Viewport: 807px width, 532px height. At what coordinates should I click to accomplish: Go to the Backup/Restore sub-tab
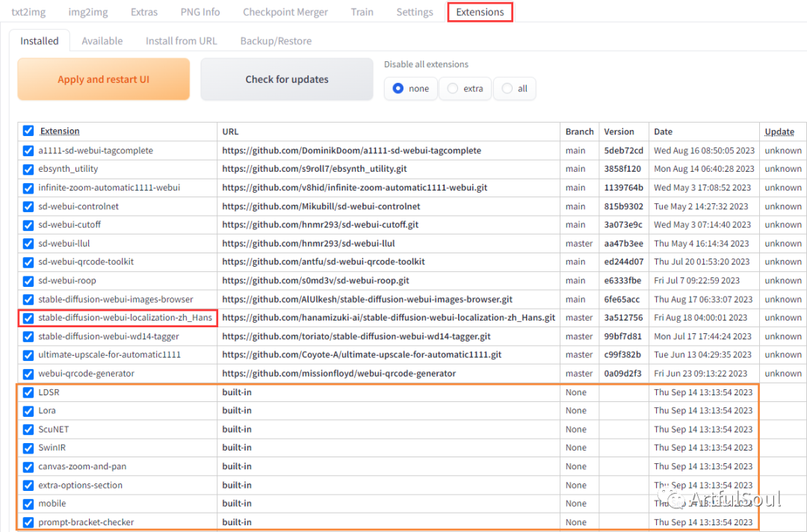tap(276, 40)
